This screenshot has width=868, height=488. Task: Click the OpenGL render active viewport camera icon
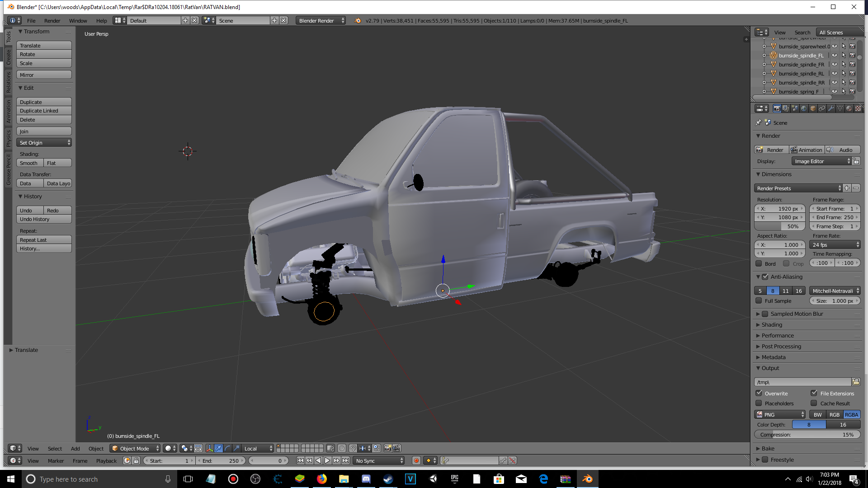coord(387,448)
